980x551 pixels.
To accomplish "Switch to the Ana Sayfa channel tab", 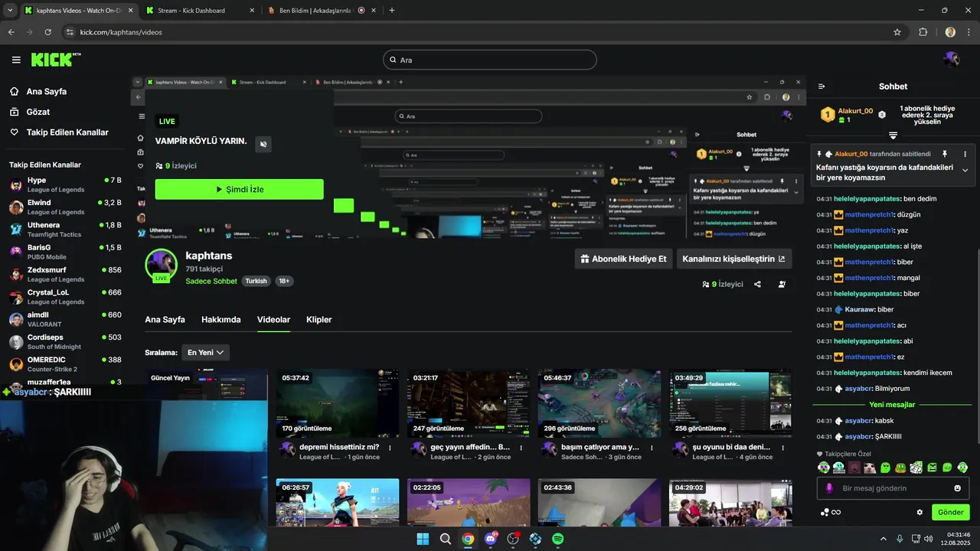I will (165, 319).
